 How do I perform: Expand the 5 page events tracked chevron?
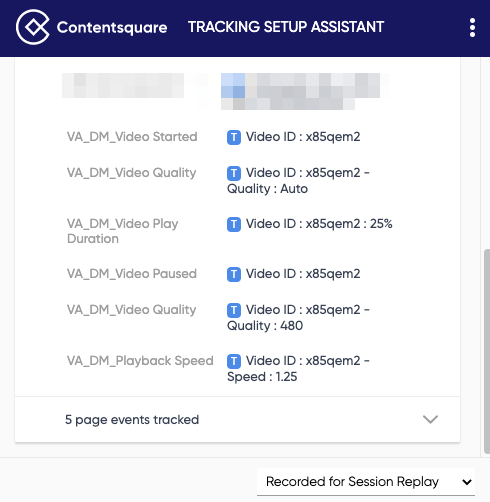pyautogui.click(x=430, y=419)
